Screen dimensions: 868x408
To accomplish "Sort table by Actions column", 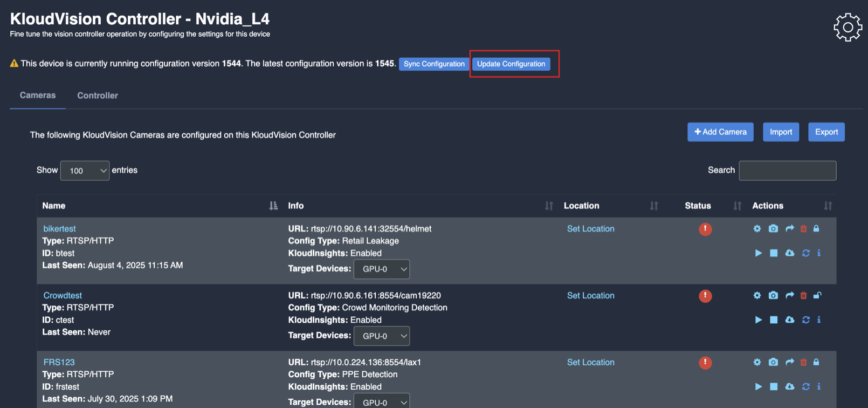I will coord(828,206).
